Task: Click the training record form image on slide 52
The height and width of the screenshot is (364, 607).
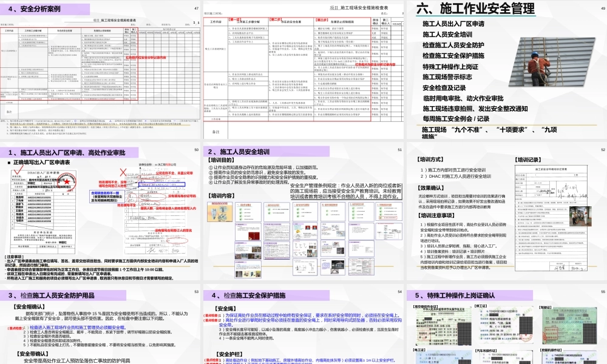Action: [x=552, y=219]
